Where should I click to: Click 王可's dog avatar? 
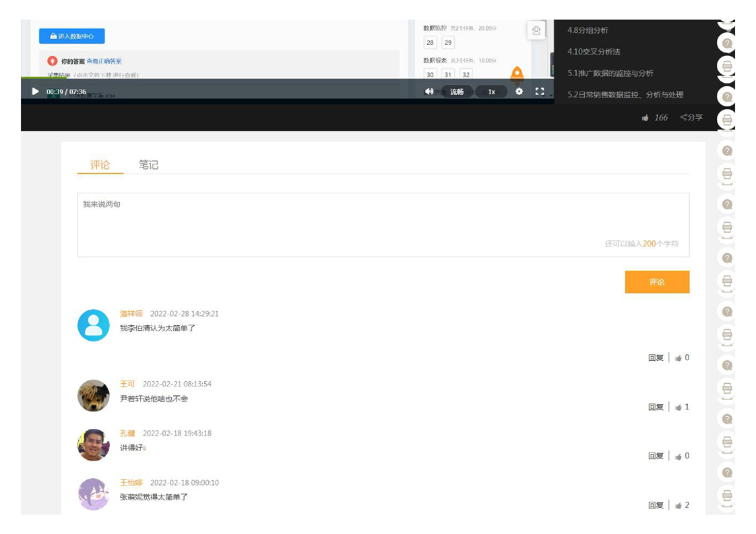[94, 396]
